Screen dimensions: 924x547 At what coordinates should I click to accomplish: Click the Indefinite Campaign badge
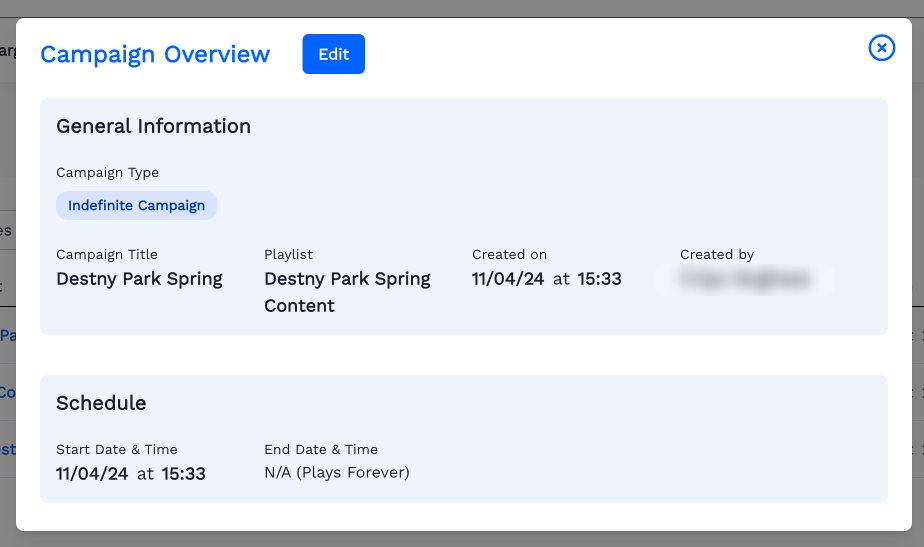(x=136, y=206)
